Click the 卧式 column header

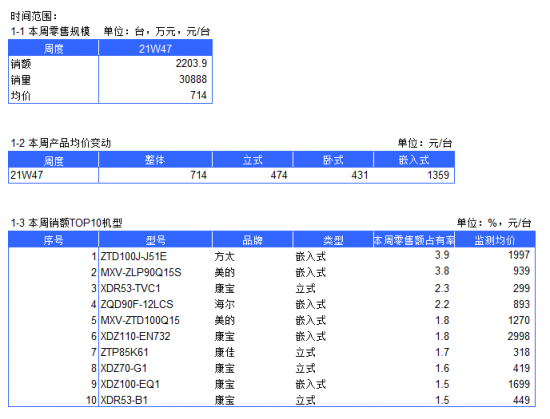point(333,160)
